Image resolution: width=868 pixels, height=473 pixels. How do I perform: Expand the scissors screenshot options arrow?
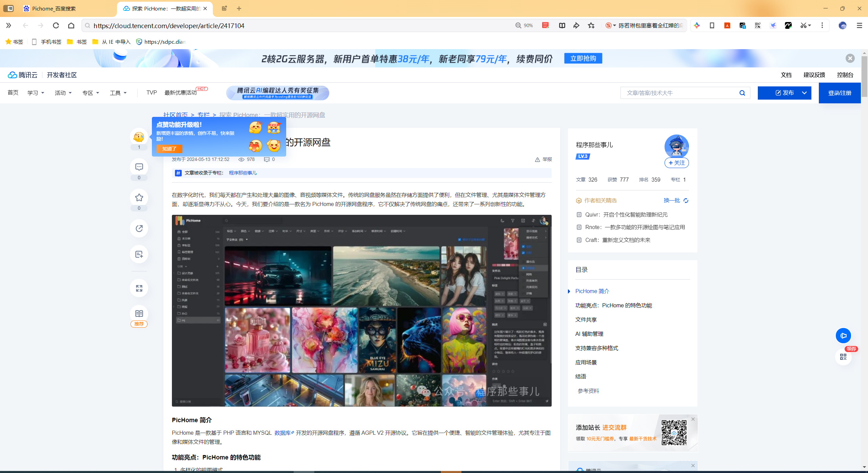[x=810, y=25]
